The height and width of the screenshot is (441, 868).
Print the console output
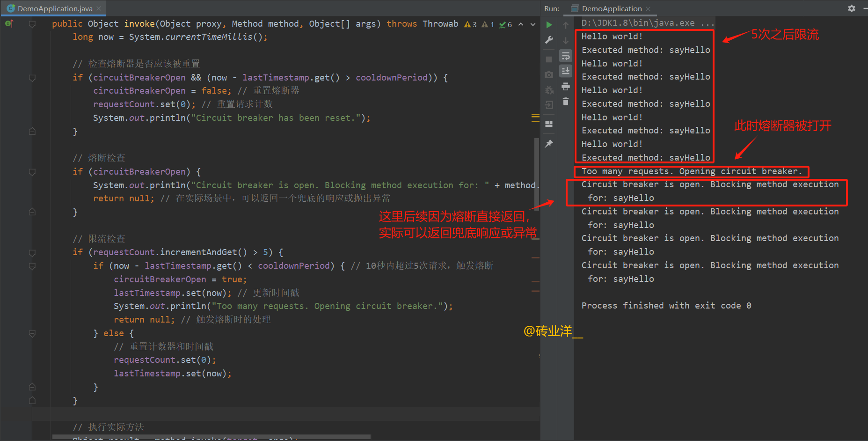pos(566,87)
